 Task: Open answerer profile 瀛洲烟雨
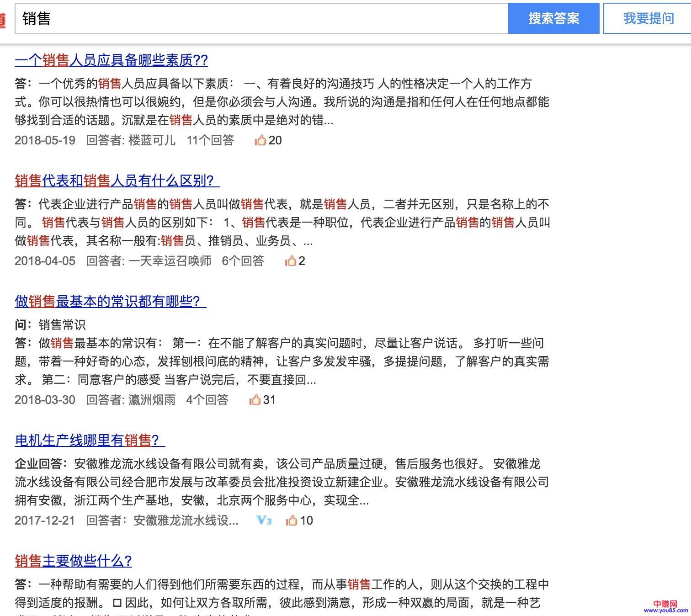click(152, 400)
